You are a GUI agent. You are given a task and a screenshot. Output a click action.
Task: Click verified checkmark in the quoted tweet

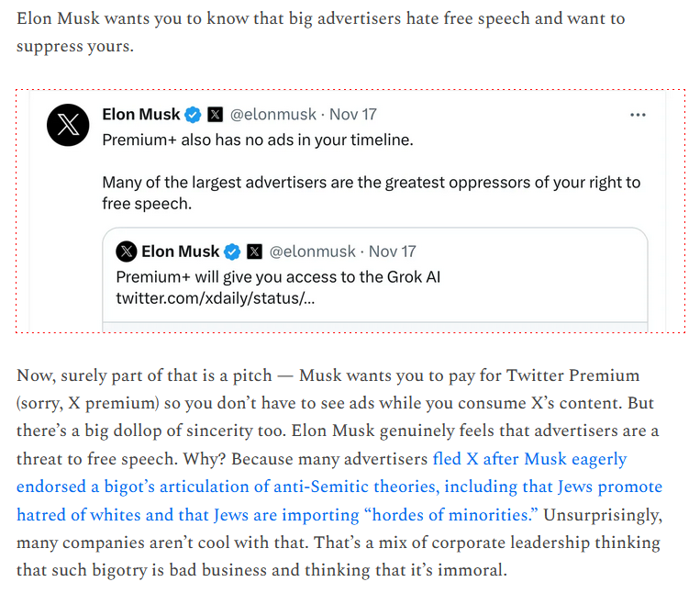pos(233,252)
